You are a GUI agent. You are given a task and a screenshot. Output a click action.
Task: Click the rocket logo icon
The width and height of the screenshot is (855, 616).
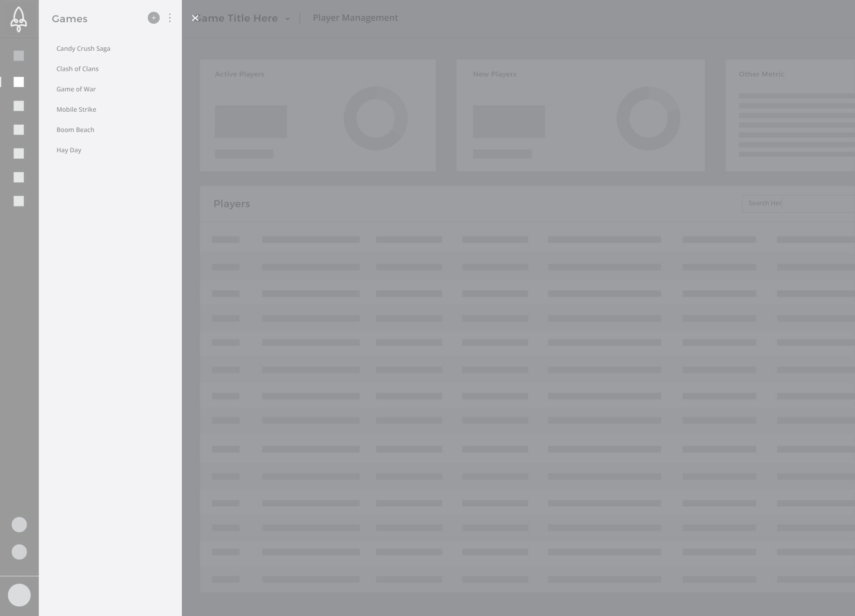tap(19, 19)
